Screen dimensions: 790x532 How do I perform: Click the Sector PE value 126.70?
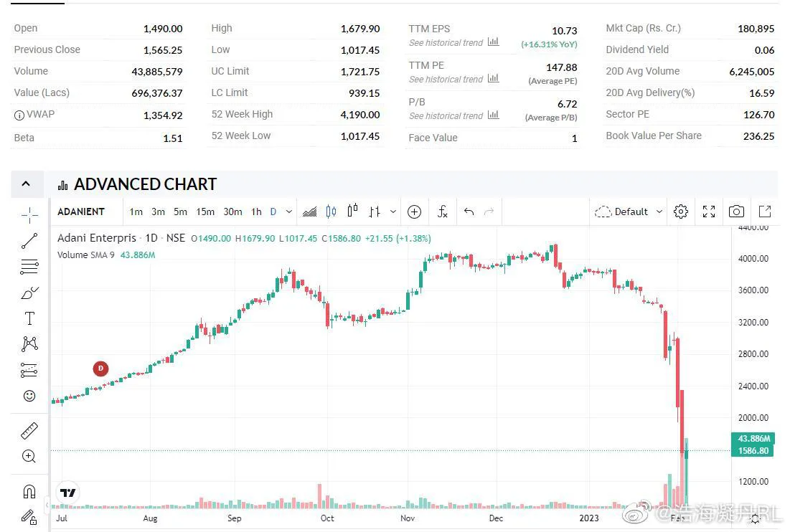758,115
